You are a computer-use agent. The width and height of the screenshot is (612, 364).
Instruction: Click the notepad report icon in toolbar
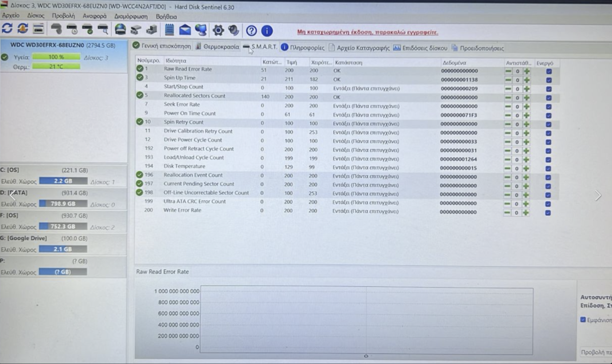click(169, 30)
